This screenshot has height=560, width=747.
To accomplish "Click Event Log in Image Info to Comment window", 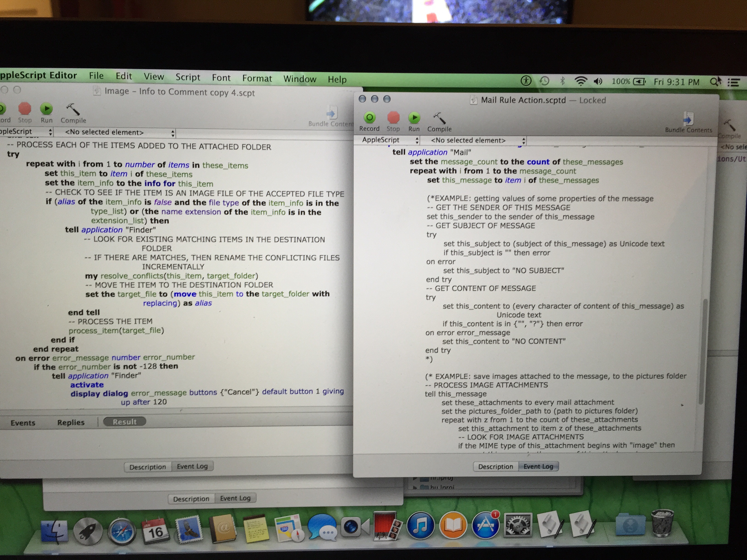I will pos(192,466).
